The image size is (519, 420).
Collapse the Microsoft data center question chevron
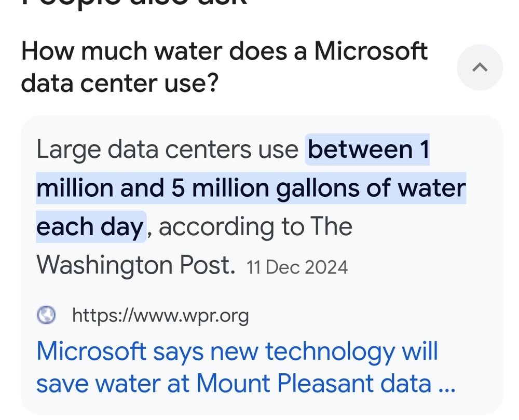(480, 67)
